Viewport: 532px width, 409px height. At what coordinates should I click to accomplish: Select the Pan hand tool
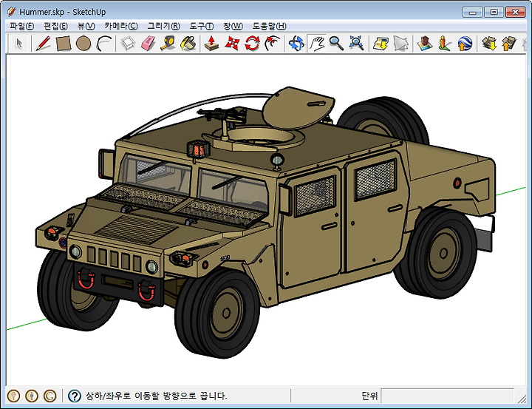316,44
